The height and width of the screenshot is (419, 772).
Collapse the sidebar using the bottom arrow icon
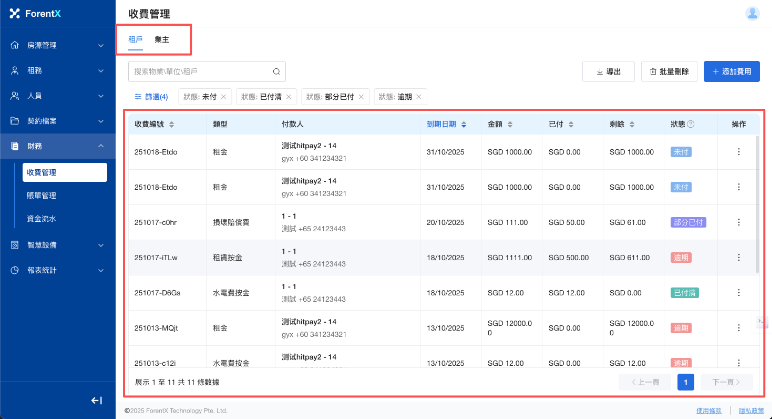[x=96, y=400]
